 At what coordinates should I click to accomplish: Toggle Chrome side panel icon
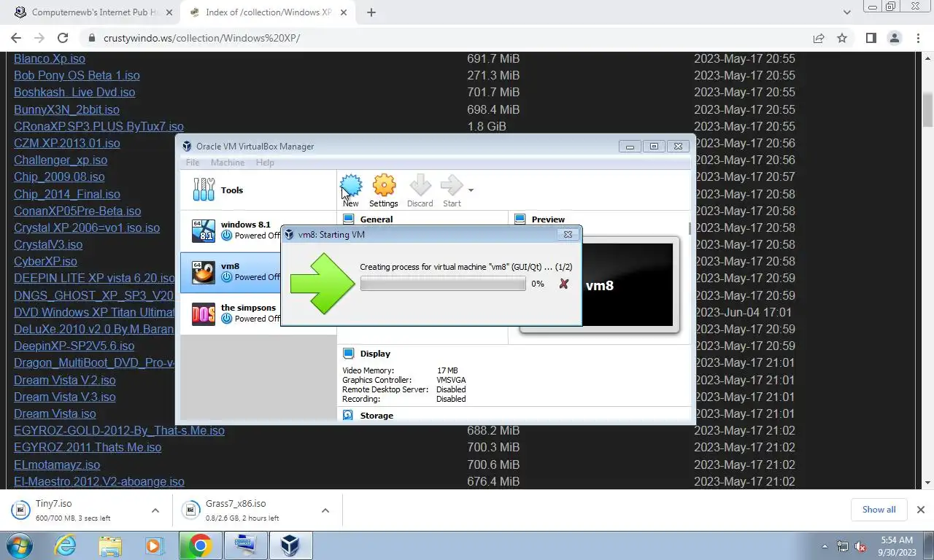pos(871,38)
